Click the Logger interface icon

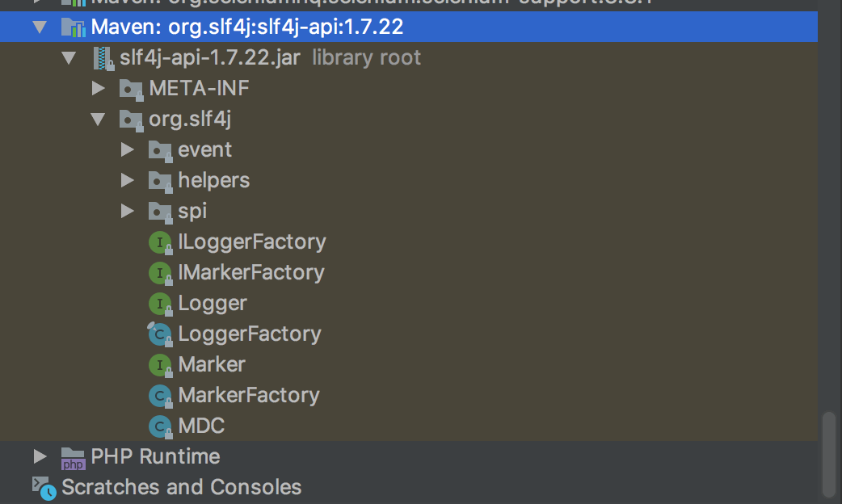pos(160,304)
